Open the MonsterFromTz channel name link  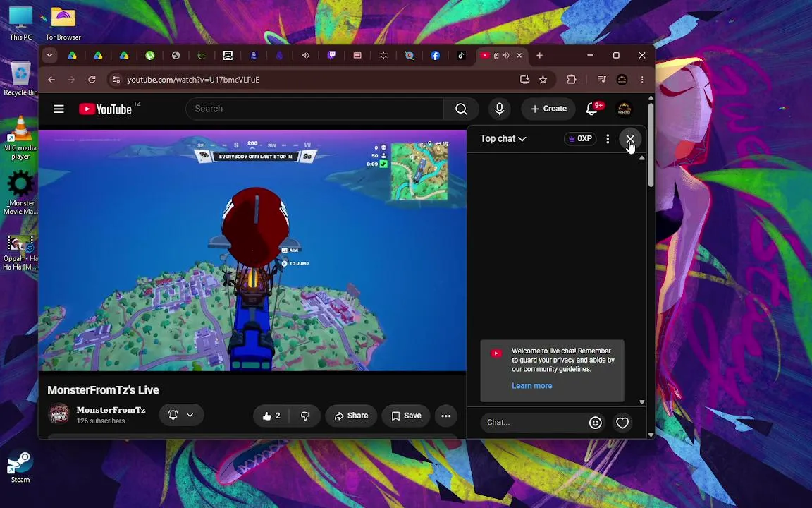tap(111, 409)
